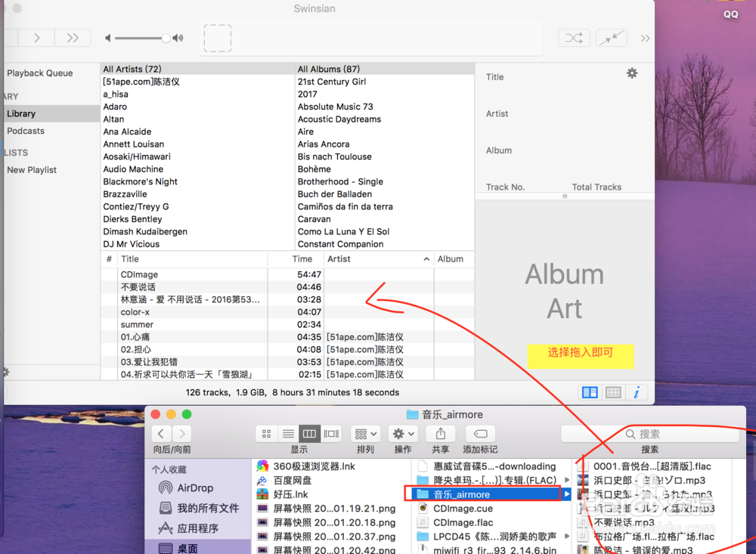Click the yellow 选择拖入即可 button
The height and width of the screenshot is (554, 756).
pyautogui.click(x=581, y=356)
